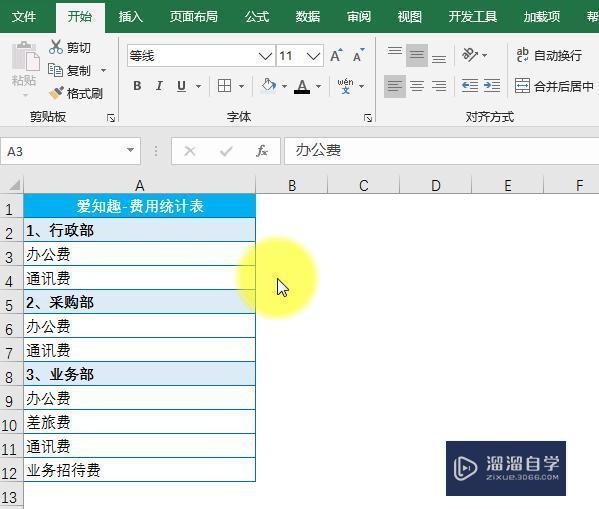Click the Increase Font Size icon
599x509 pixels.
tap(336, 56)
